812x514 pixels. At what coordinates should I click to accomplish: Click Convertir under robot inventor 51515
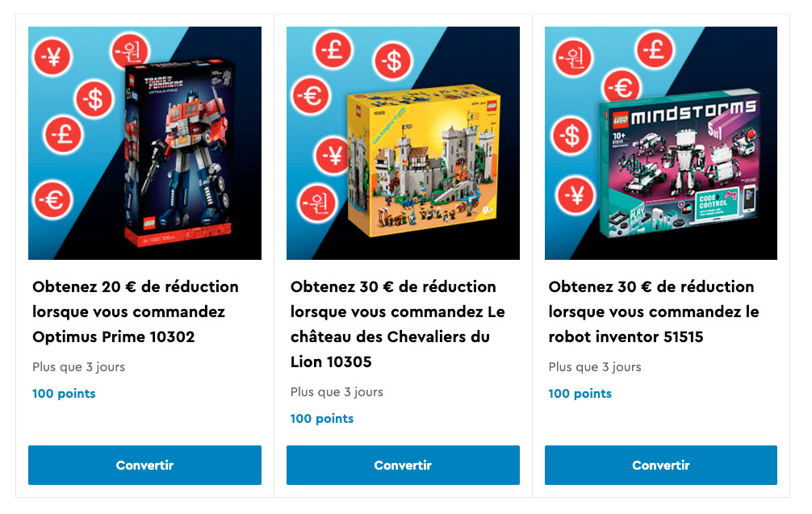coord(661,465)
